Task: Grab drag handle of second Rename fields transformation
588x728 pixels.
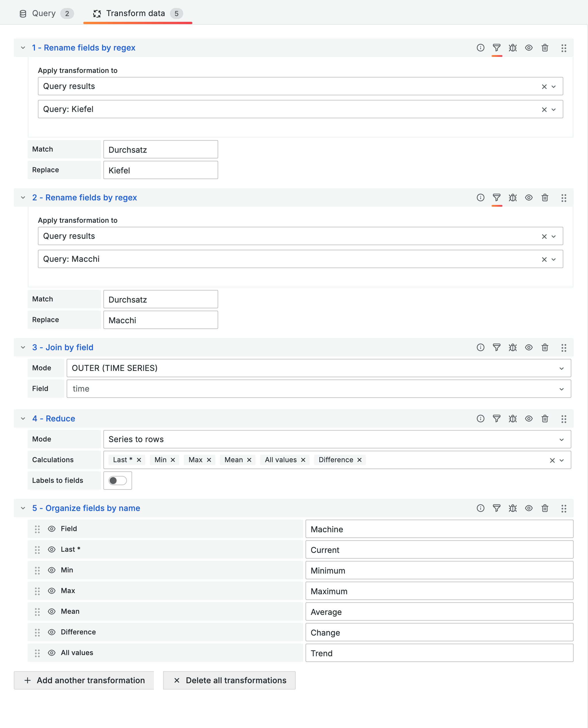Action: pos(564,198)
